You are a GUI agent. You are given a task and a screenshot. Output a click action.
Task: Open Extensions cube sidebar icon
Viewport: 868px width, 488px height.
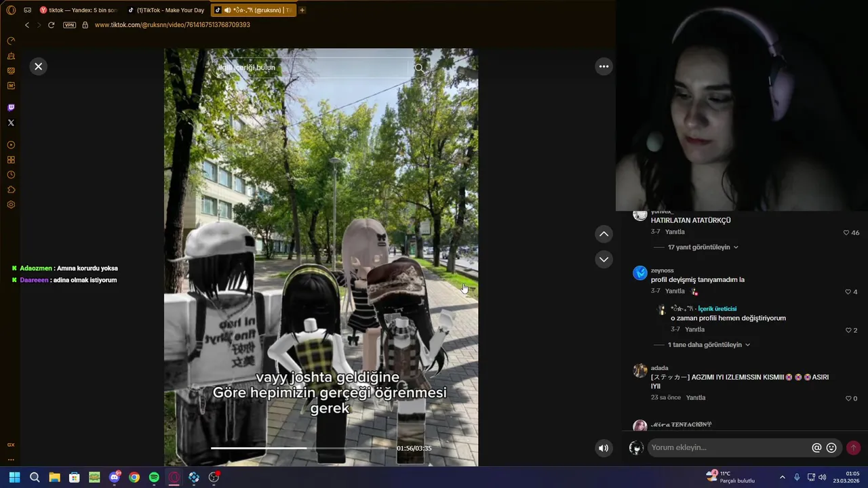11,190
